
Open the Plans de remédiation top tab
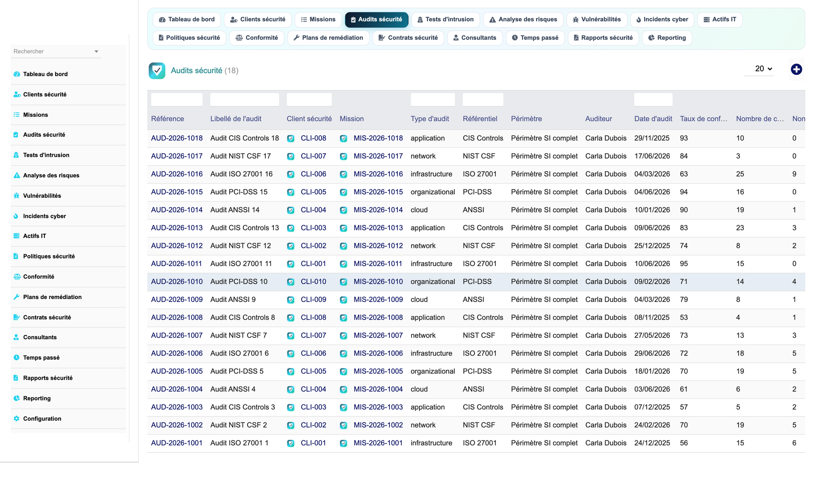[328, 38]
